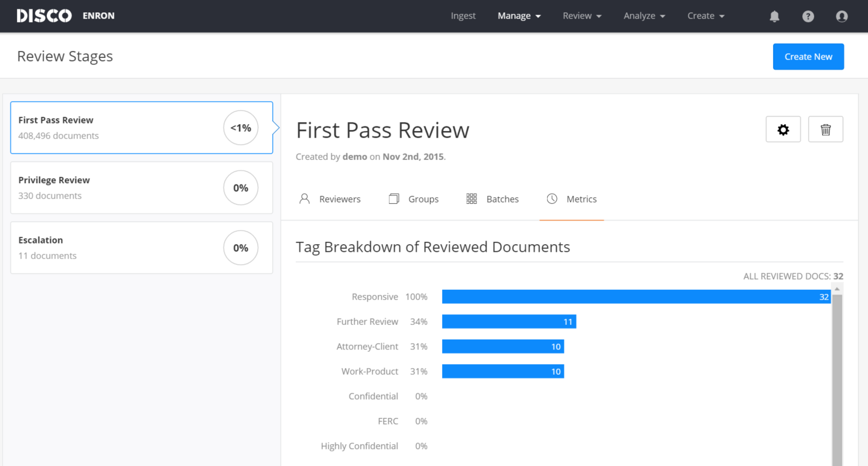Click the Metrics clock icon
This screenshot has width=868, height=466.
coord(552,199)
